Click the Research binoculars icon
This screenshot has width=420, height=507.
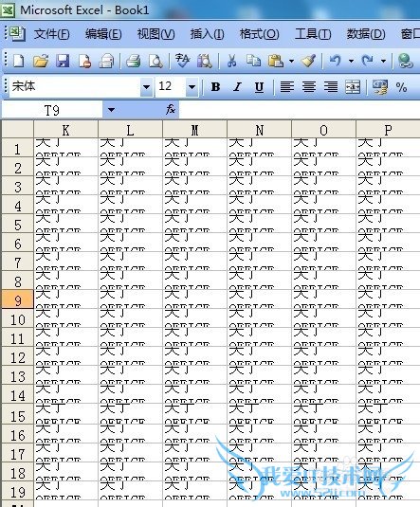click(205, 61)
